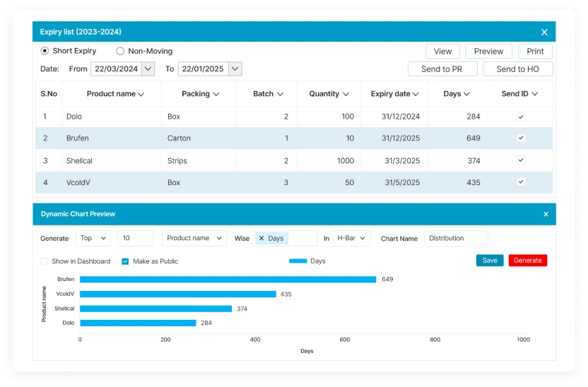The height and width of the screenshot is (387, 588).
Task: Click the Packing column sort chevron
Action: tap(216, 94)
